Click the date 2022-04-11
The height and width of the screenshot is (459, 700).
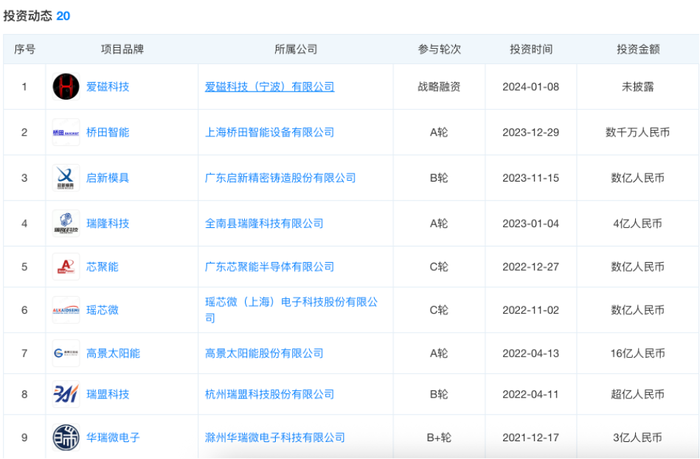(531, 394)
